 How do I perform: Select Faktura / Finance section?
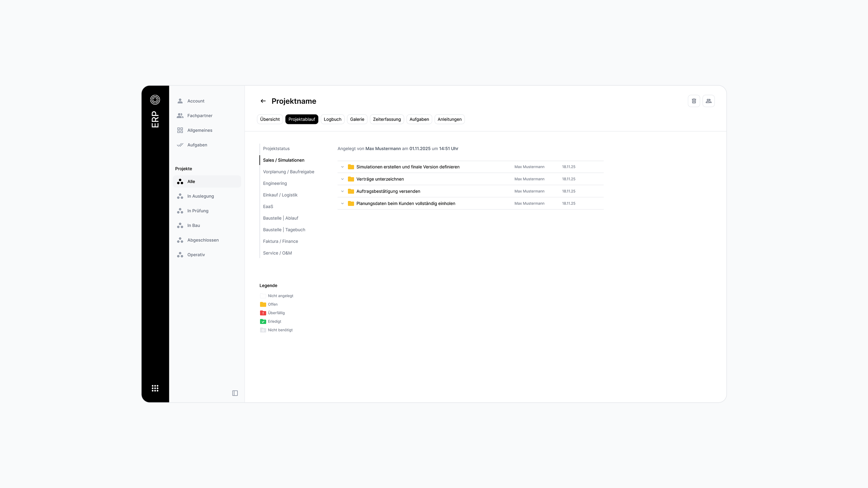(x=280, y=241)
